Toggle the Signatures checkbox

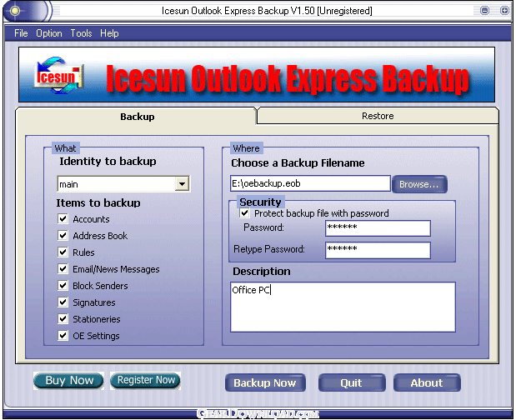click(63, 302)
